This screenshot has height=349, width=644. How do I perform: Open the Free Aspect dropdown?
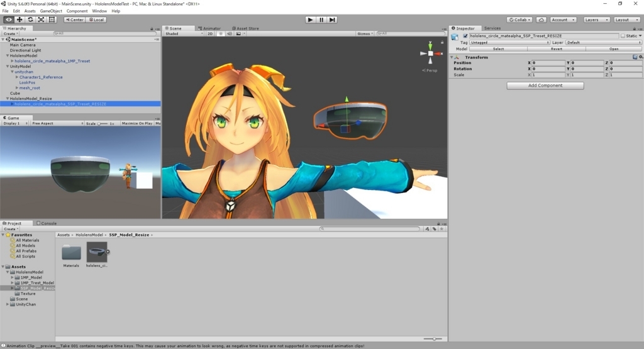(x=57, y=123)
